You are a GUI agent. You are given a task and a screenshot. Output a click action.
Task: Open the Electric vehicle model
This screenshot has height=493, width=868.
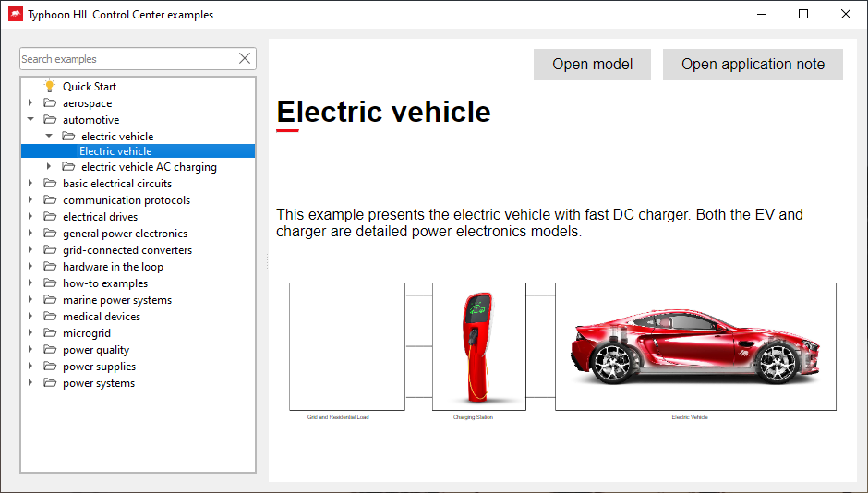click(x=592, y=65)
